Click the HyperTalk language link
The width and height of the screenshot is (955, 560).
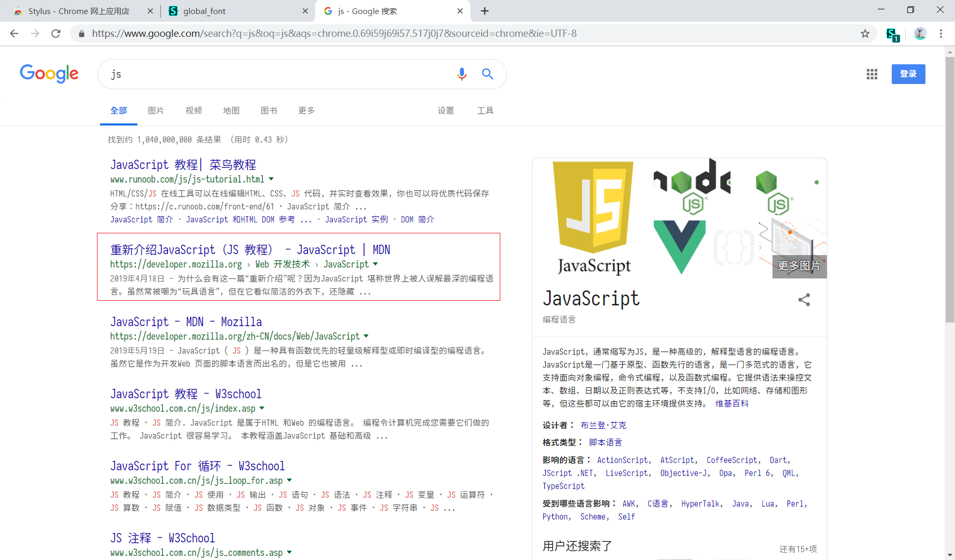700,503
